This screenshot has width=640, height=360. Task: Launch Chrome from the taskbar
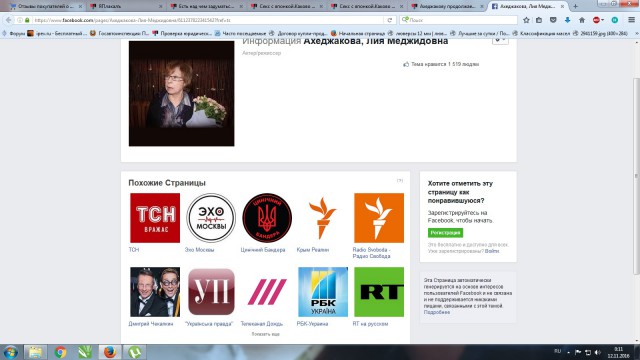(x=60, y=352)
